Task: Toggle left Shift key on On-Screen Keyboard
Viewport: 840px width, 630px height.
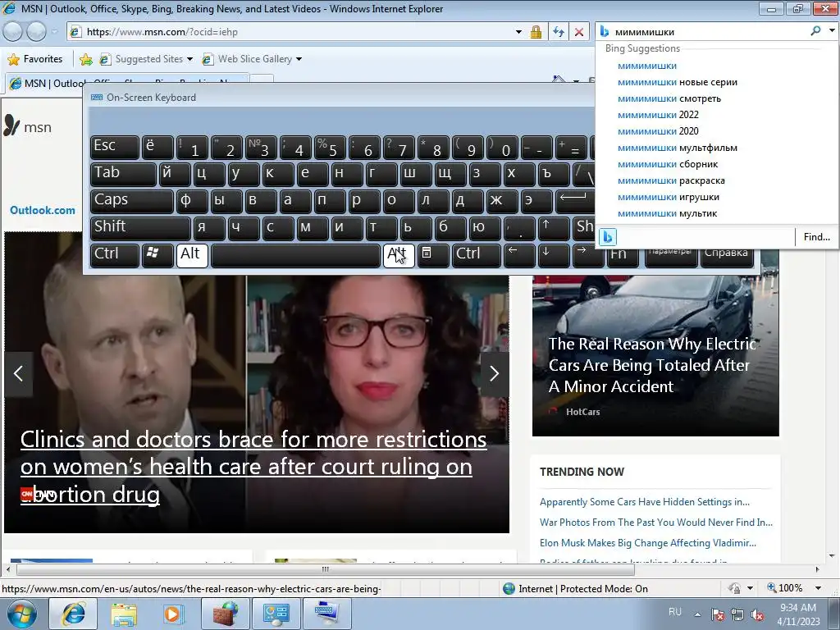Action: (140, 228)
